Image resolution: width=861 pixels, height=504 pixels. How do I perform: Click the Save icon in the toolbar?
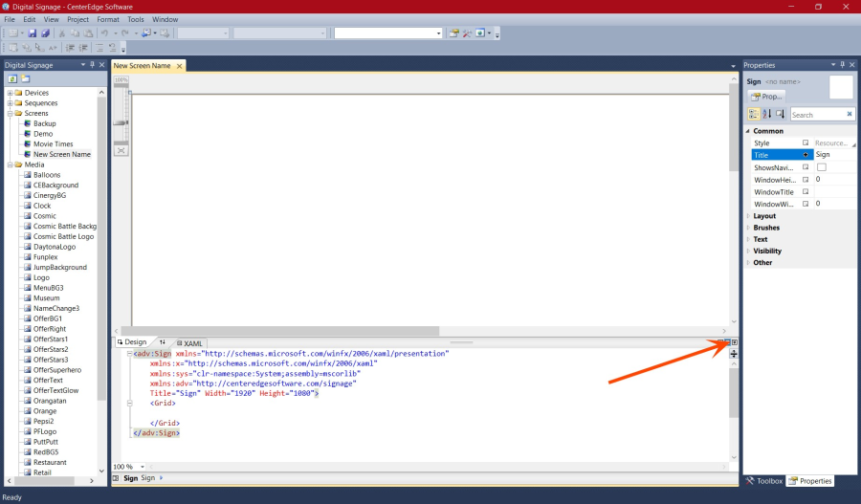32,33
